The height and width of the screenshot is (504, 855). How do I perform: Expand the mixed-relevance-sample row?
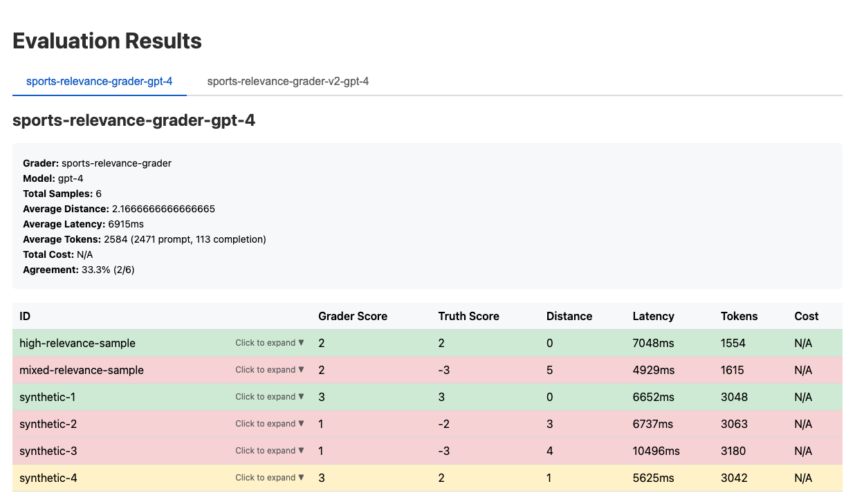[x=269, y=370]
